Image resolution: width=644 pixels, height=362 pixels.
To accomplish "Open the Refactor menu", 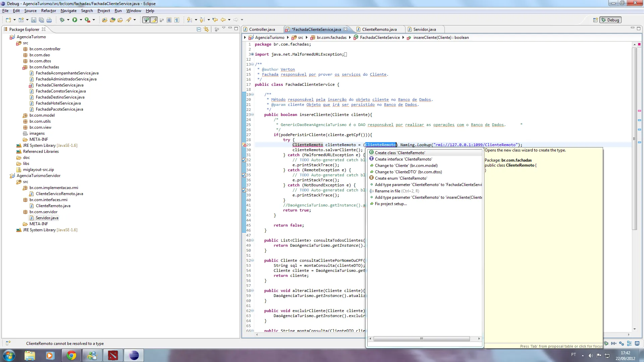I will click(x=48, y=11).
